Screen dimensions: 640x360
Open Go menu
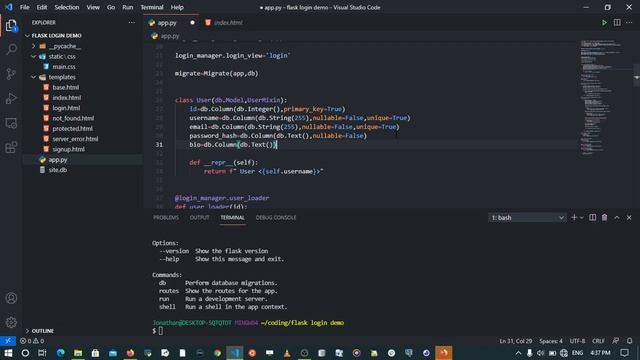click(x=111, y=7)
